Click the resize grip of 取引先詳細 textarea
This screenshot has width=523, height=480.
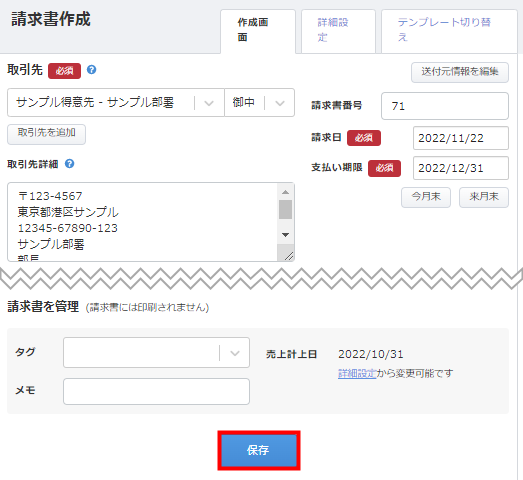(x=289, y=256)
